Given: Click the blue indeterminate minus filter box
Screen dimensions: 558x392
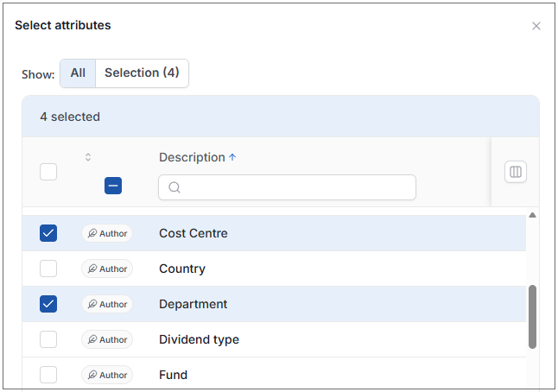Looking at the screenshot, I should [113, 186].
